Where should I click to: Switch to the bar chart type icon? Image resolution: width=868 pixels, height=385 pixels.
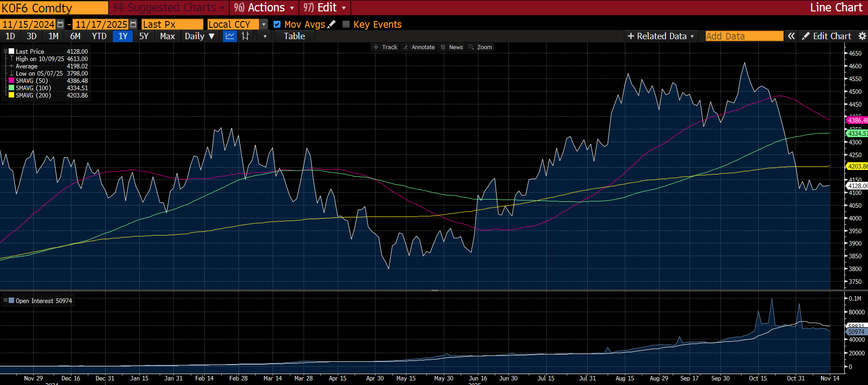coord(245,36)
